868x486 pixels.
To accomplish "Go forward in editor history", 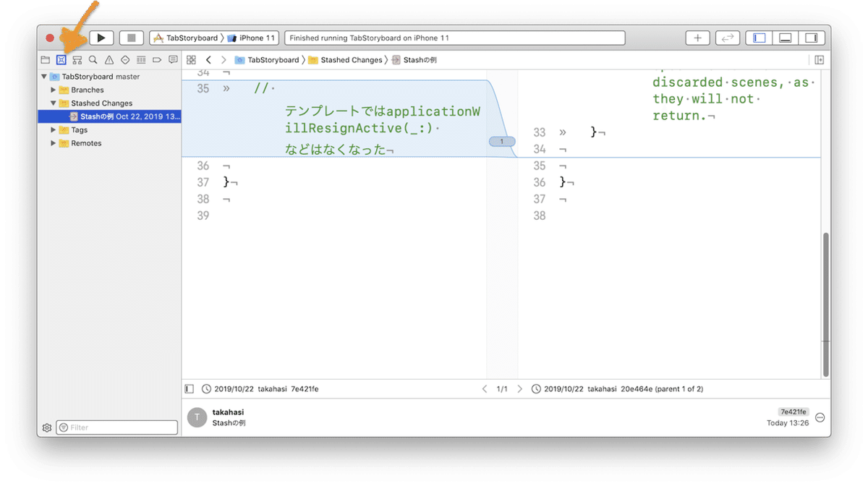I will click(x=224, y=60).
